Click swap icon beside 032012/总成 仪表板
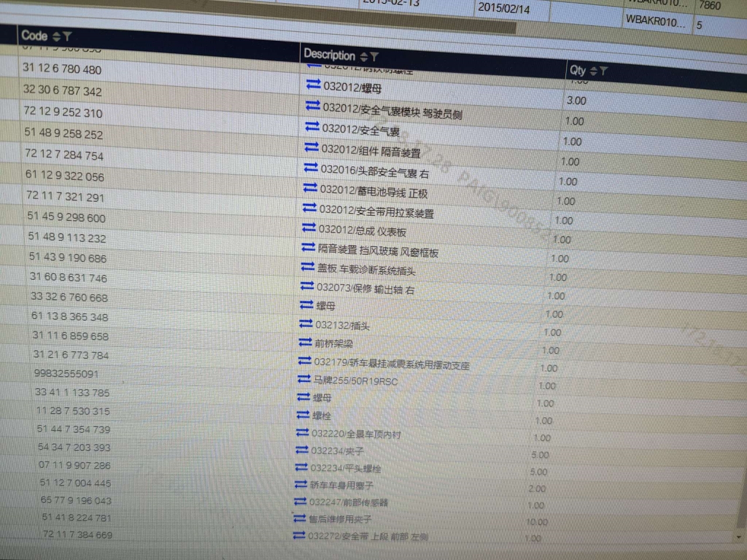Viewport: 747px width, 560px height. pyautogui.click(x=309, y=228)
